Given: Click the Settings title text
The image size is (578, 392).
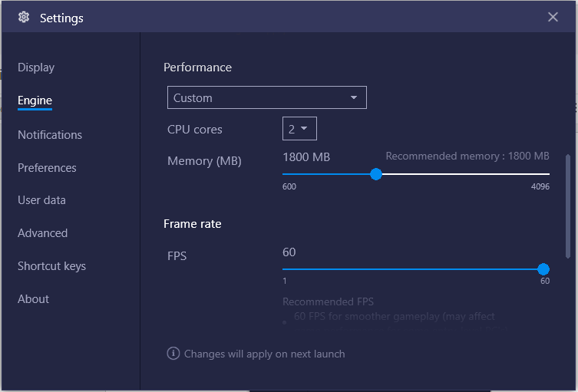Looking at the screenshot, I should click(x=61, y=18).
